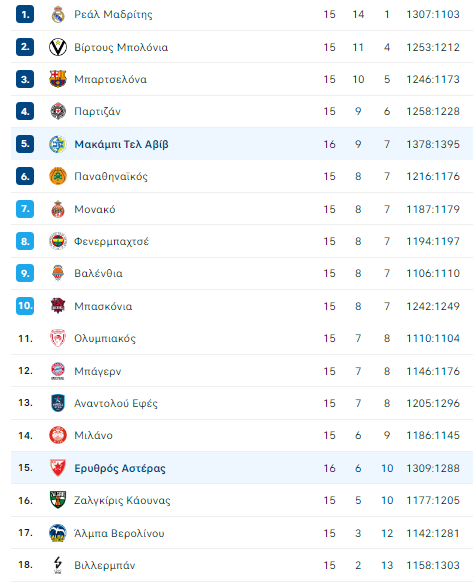Click the Bayern Munich logo

tap(58, 371)
